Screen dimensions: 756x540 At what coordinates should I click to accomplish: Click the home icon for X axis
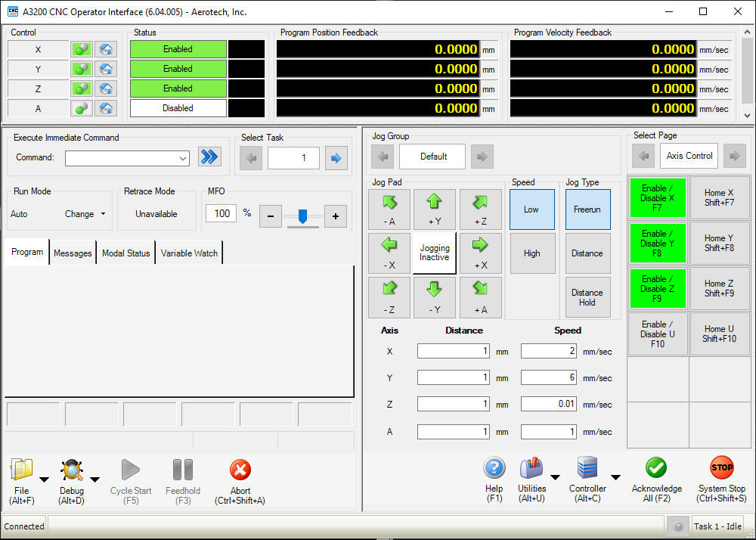[x=106, y=49]
